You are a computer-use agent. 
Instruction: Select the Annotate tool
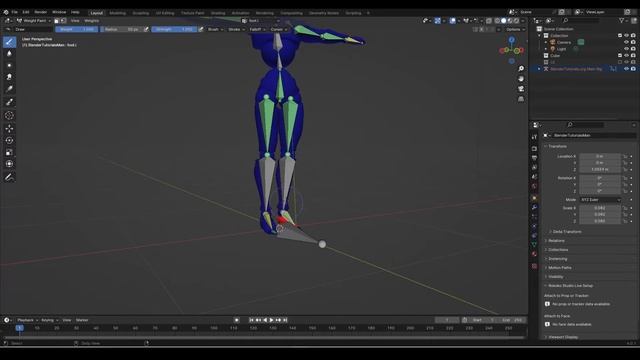coord(9,177)
